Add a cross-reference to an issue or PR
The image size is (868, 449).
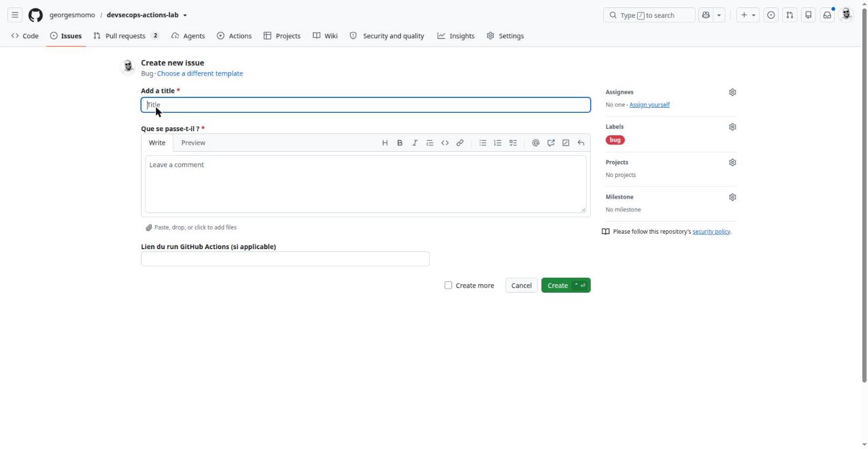tap(551, 143)
